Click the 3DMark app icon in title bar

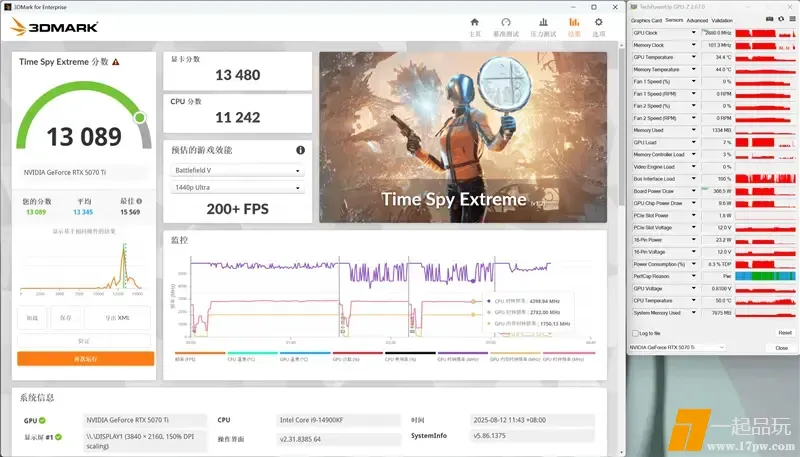click(7, 7)
